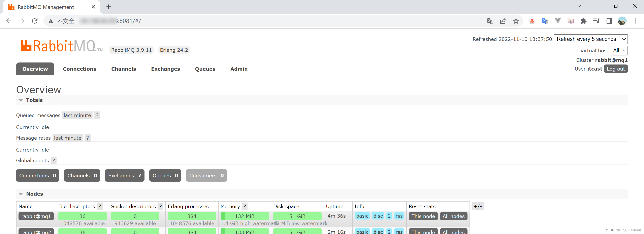Click rabbit@mq1 memory bar 132 MiB
Image resolution: width=644 pixels, height=234 pixels.
(245, 216)
